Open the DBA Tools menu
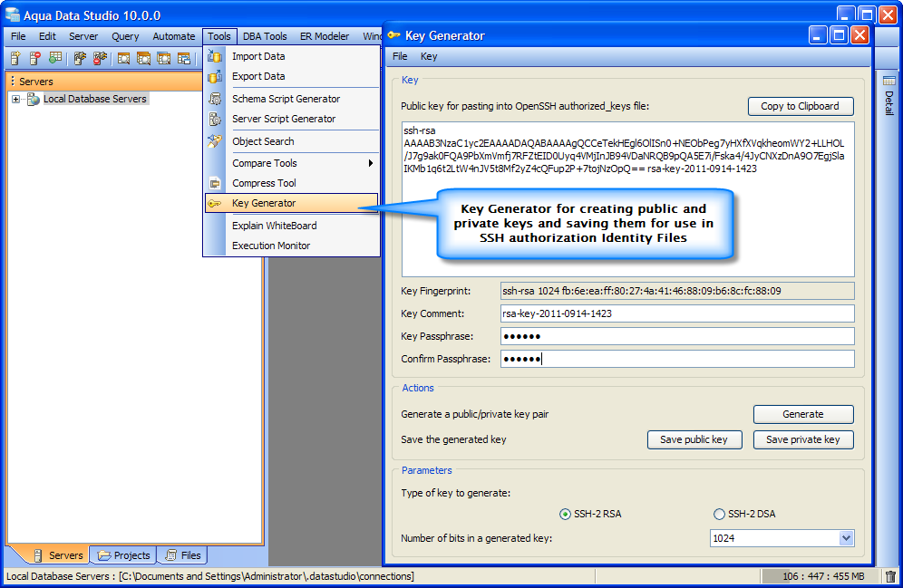Viewport: 903px width, 588px height. 265,36
